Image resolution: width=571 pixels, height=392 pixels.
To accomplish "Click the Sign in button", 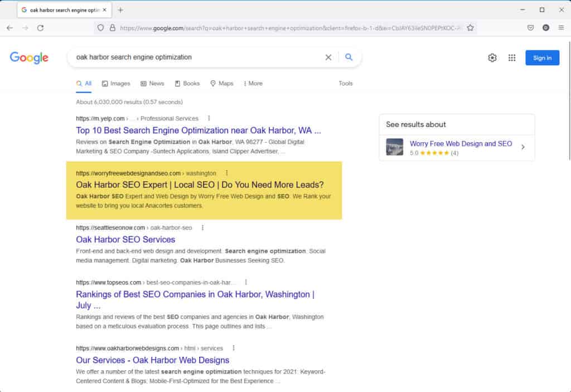I will point(542,57).
